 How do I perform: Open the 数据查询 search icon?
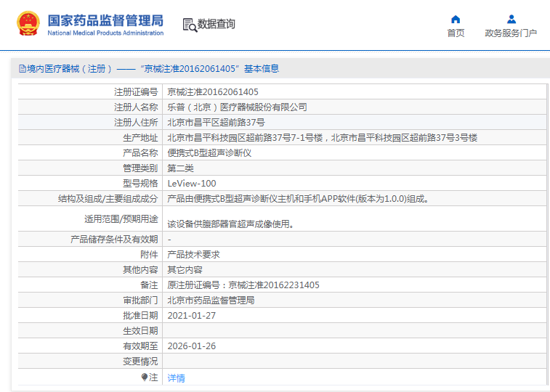point(190,25)
